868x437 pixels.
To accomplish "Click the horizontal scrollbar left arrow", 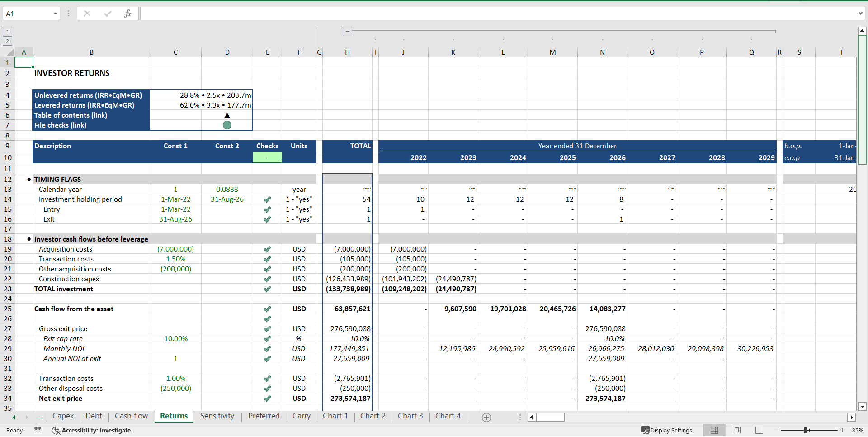I will tap(532, 417).
